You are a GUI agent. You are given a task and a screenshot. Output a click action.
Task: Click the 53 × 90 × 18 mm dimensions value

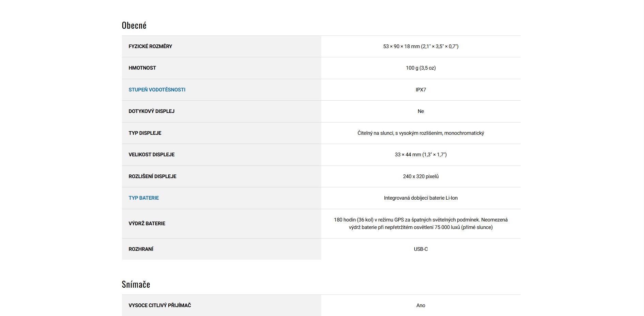click(420, 46)
